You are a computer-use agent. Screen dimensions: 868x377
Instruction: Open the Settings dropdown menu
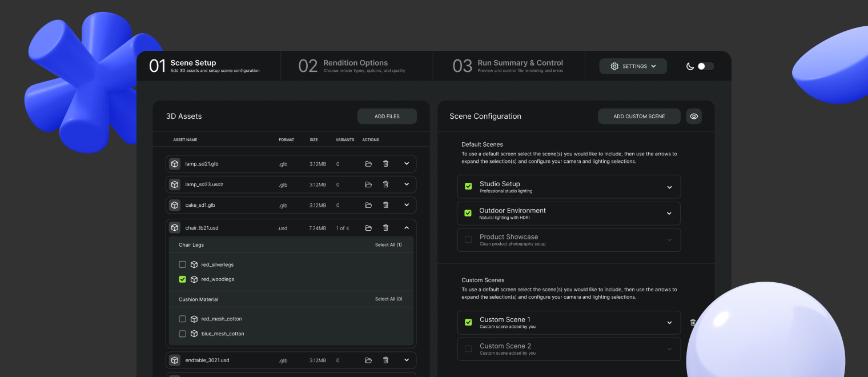pyautogui.click(x=633, y=66)
